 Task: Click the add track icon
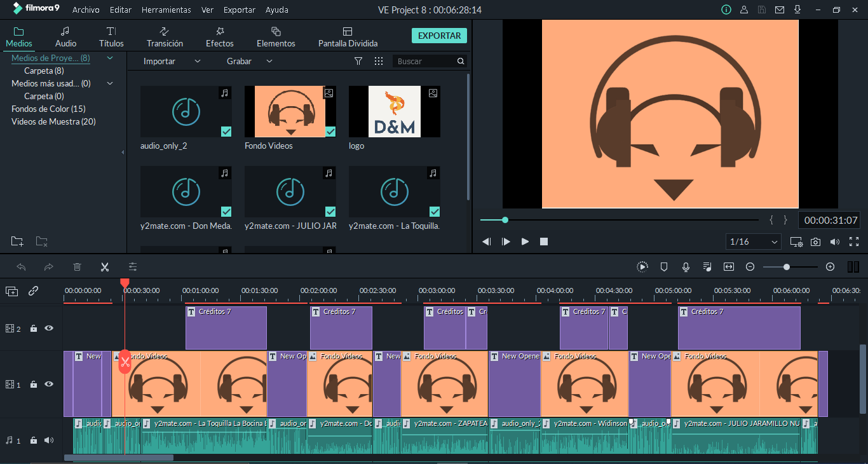(11, 291)
